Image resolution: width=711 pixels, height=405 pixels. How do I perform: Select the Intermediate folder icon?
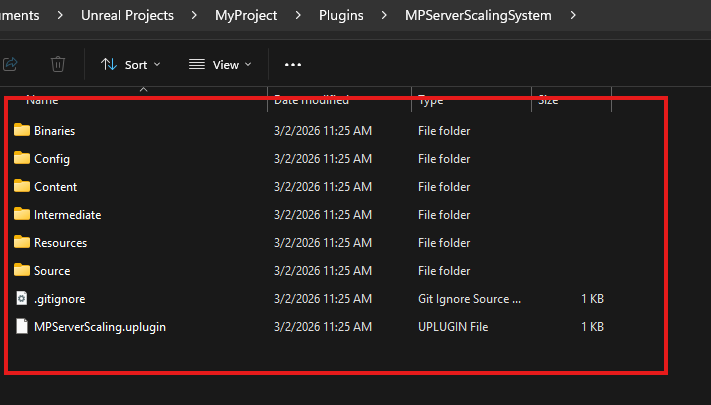pos(22,215)
